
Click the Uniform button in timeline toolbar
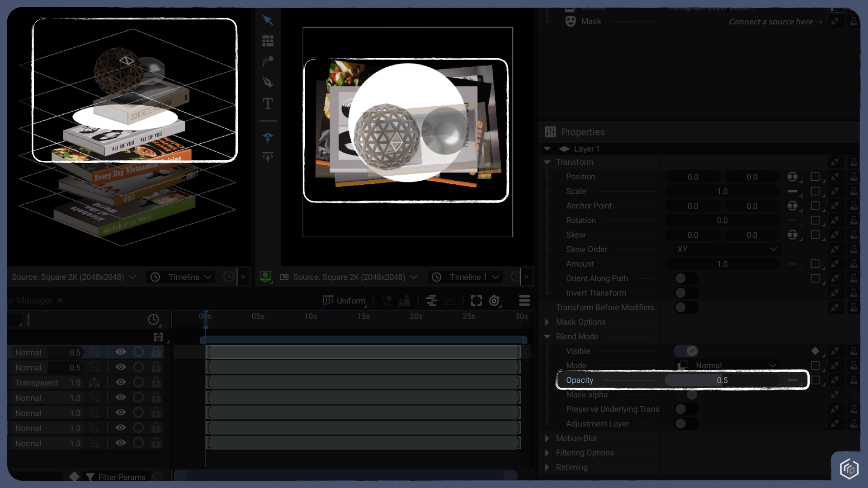344,300
